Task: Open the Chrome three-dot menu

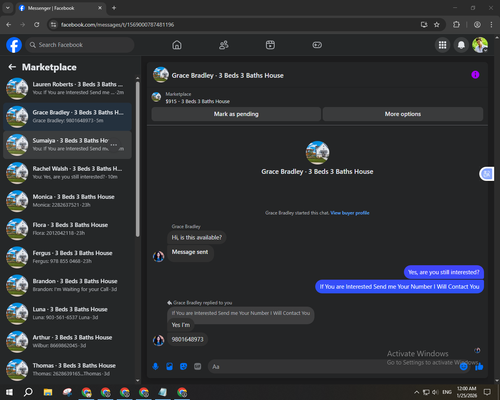Action: click(x=491, y=25)
